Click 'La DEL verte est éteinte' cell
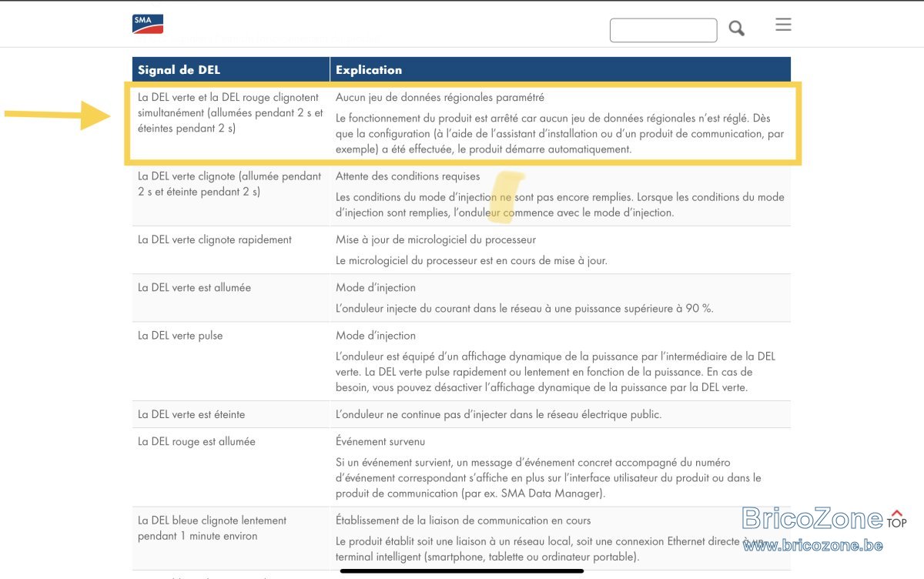924x579 pixels. click(x=191, y=414)
